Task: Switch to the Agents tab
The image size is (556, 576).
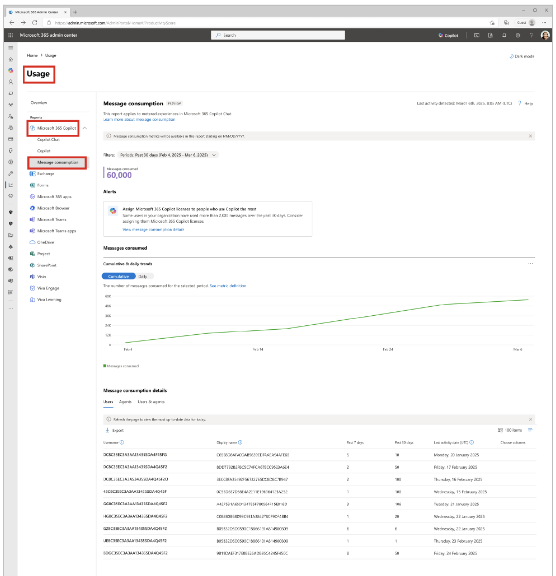Action: pyautogui.click(x=125, y=402)
